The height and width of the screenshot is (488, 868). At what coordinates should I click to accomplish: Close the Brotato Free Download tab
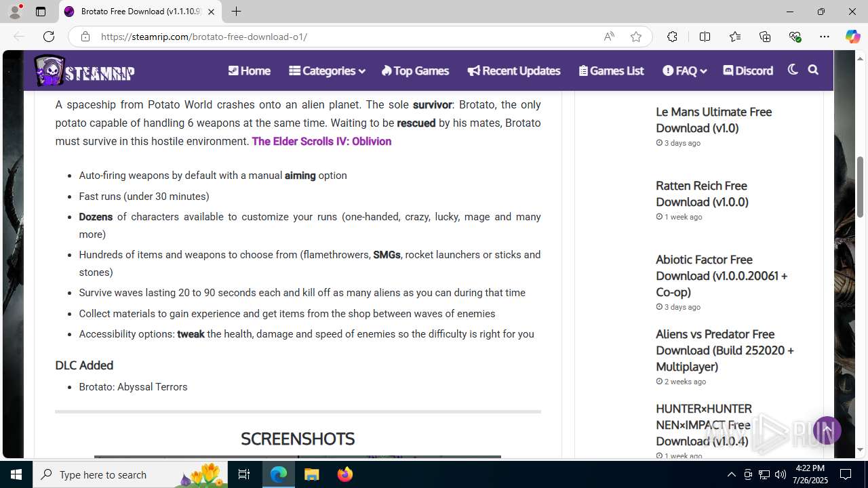[212, 12]
